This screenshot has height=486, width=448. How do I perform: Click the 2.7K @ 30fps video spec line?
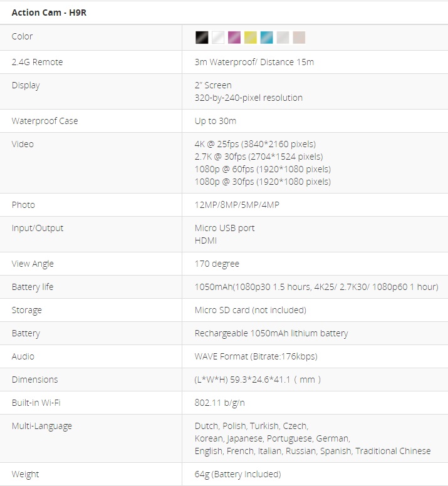coord(259,157)
